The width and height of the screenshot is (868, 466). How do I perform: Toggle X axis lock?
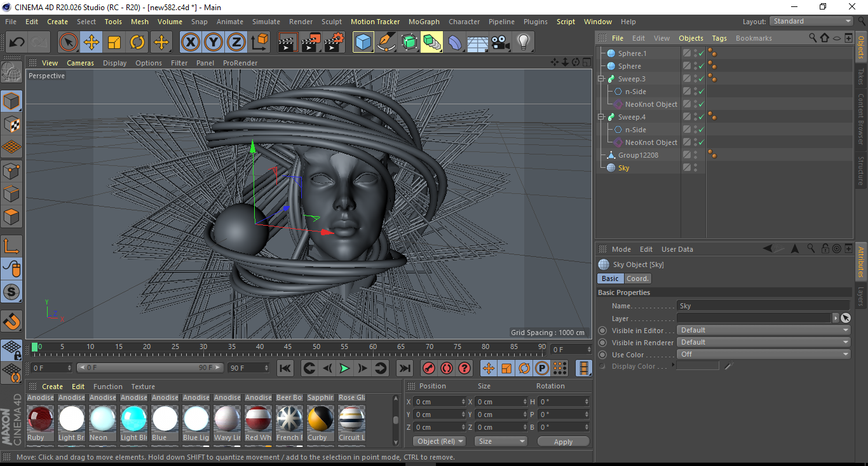tap(190, 43)
